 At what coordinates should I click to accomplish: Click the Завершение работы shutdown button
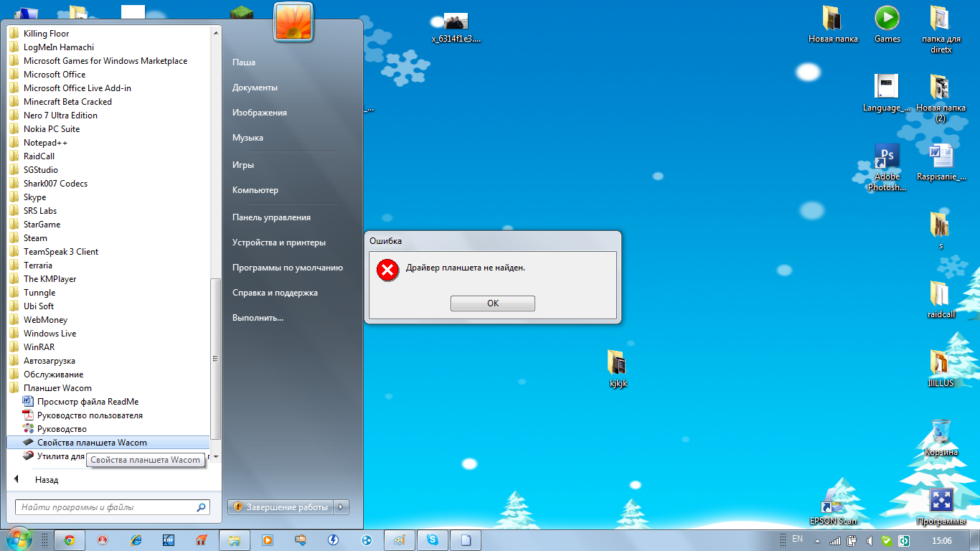point(281,507)
